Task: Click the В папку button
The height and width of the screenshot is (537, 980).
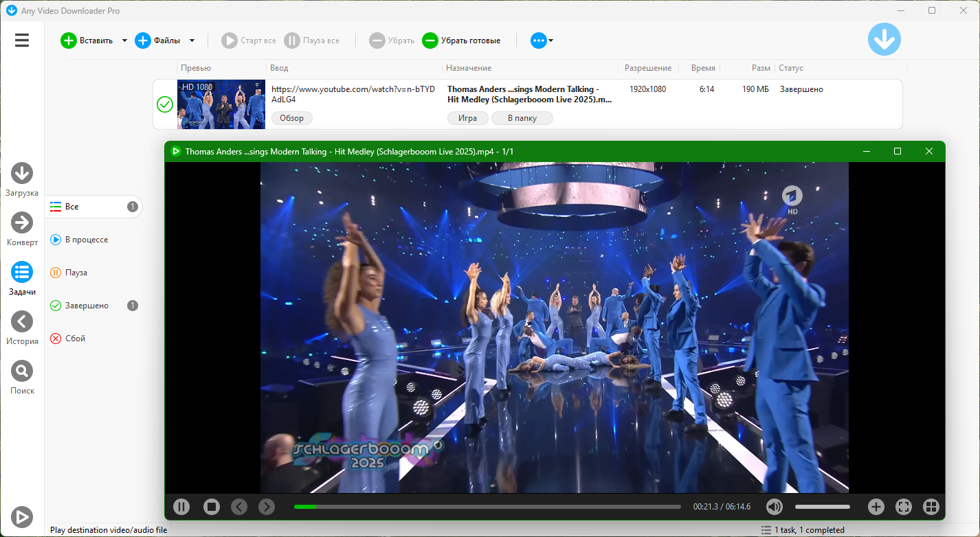Action: [x=522, y=118]
